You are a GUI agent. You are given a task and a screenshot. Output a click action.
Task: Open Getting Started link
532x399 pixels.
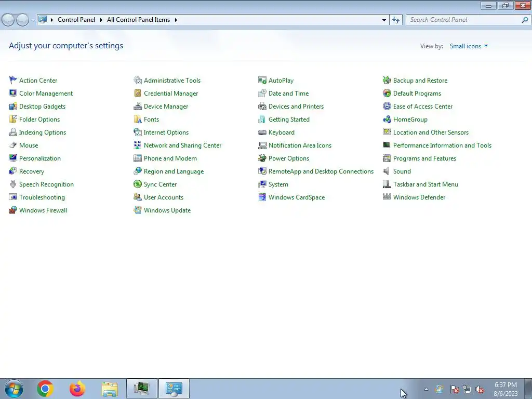click(289, 119)
